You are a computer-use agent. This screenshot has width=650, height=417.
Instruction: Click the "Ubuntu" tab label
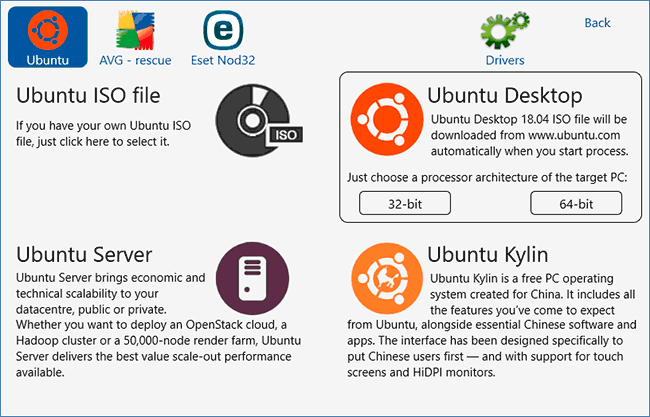coord(48,61)
